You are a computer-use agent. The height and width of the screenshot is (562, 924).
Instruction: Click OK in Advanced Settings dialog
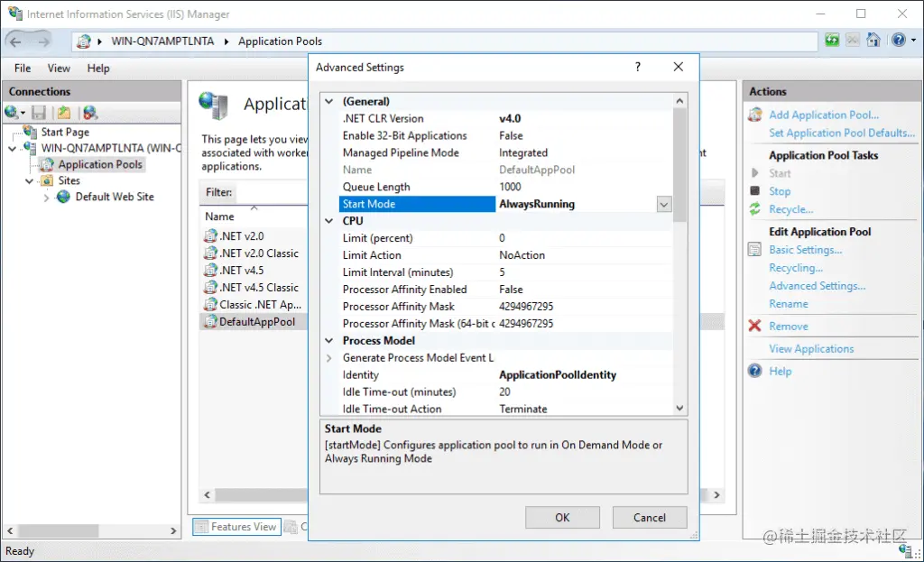pyautogui.click(x=562, y=517)
